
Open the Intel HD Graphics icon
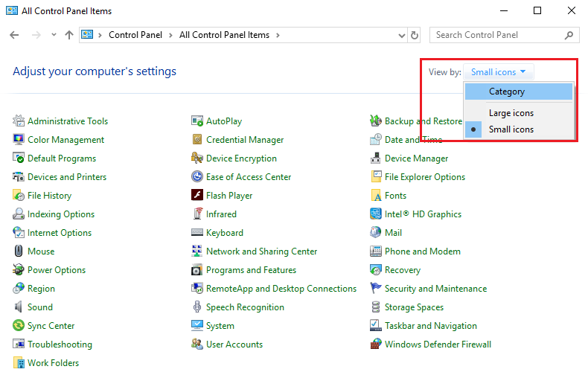pyautogui.click(x=376, y=214)
